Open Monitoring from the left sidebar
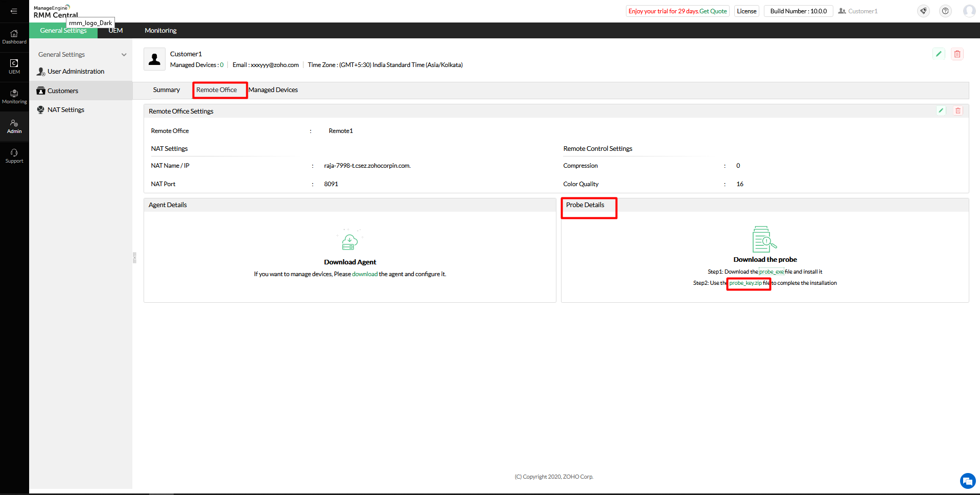980x495 pixels. 14,96
